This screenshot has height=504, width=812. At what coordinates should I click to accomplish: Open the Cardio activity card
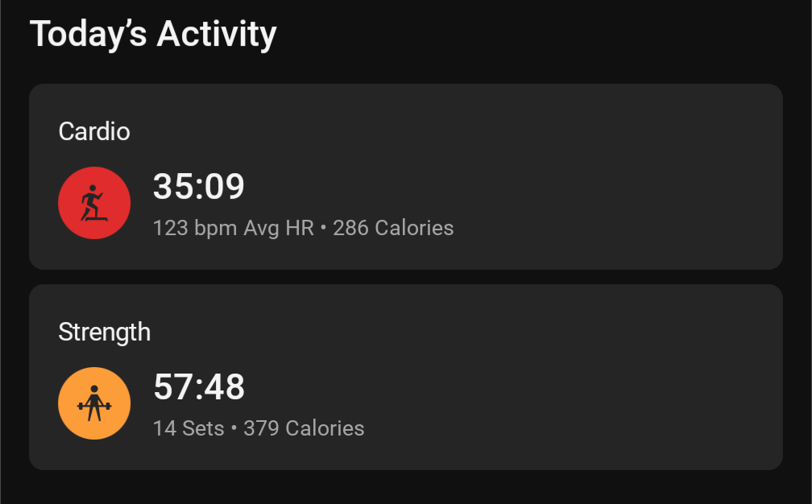[x=406, y=177]
